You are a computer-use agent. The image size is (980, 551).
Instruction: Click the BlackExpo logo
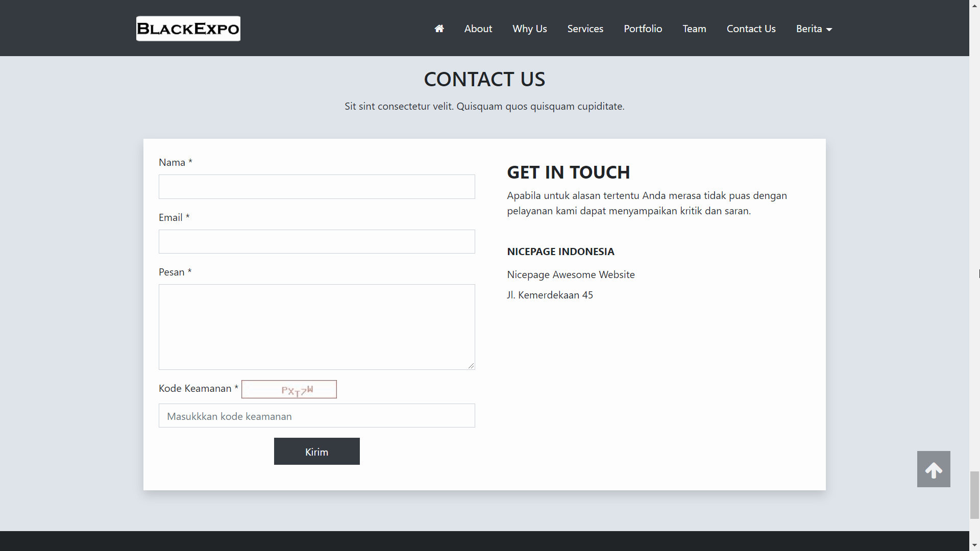point(188,28)
